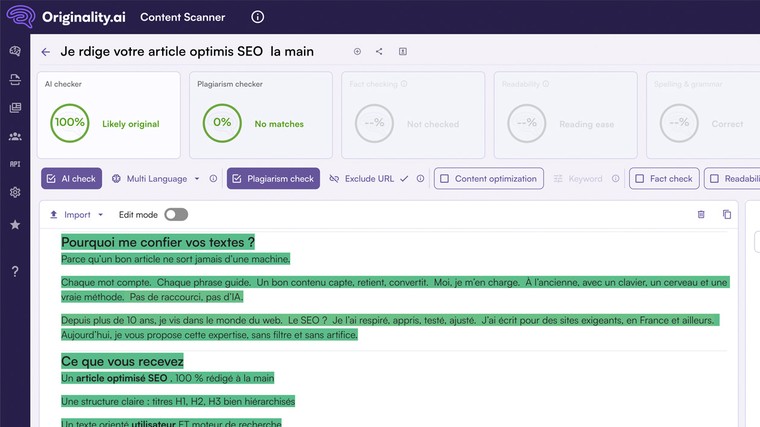The width and height of the screenshot is (760, 427).
Task: Open the Fact checking result card
Action: [x=413, y=115]
